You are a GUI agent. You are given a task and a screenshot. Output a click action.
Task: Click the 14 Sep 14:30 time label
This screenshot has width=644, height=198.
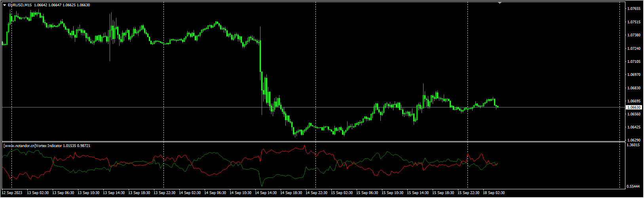(x=267, y=193)
